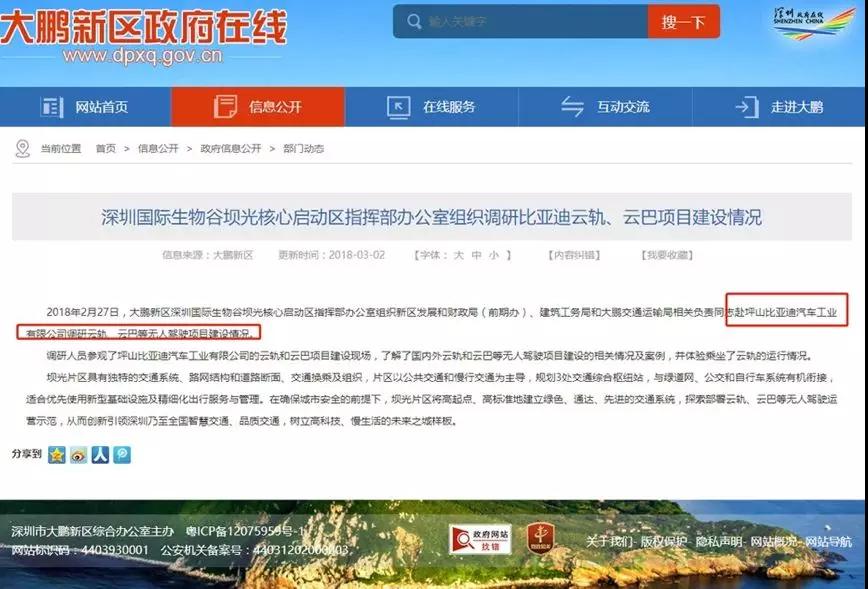The image size is (868, 589).
Task: Click the red 党政机关 emblem icon
Action: tap(540, 538)
